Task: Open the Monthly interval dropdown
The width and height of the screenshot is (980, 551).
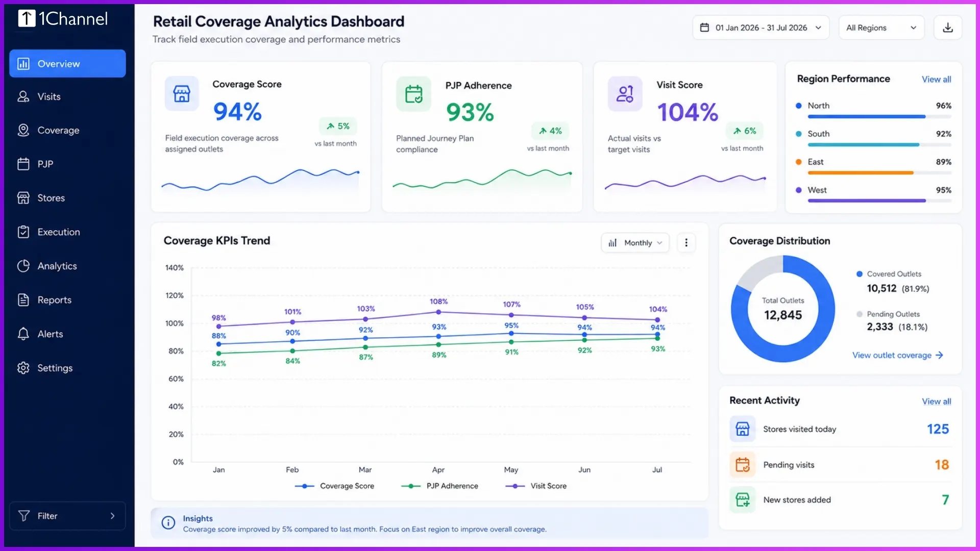Action: click(x=635, y=243)
